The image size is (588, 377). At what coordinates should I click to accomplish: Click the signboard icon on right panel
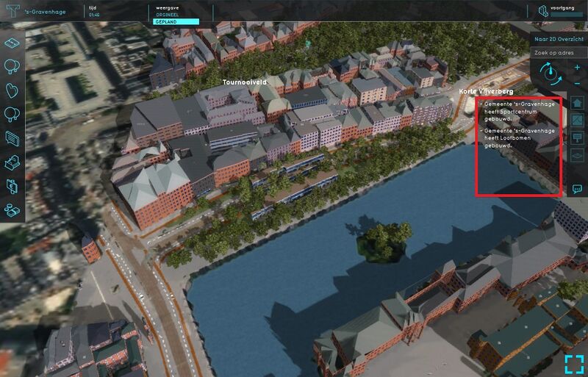pyautogui.click(x=577, y=137)
